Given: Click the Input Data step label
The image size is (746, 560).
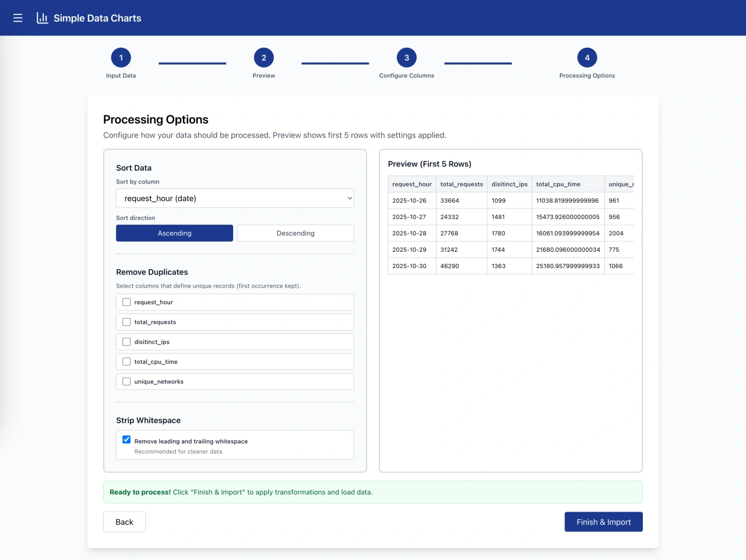Looking at the screenshot, I should (x=121, y=75).
